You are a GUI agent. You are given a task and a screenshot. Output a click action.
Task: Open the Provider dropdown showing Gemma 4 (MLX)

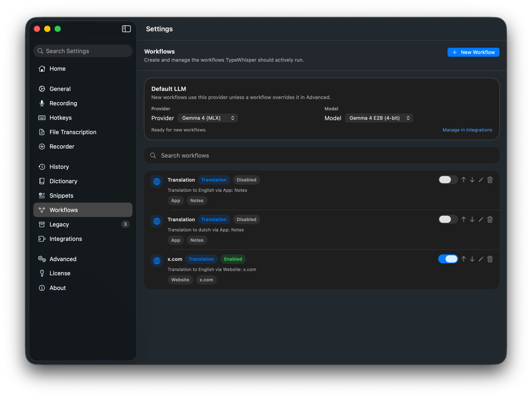(x=208, y=118)
